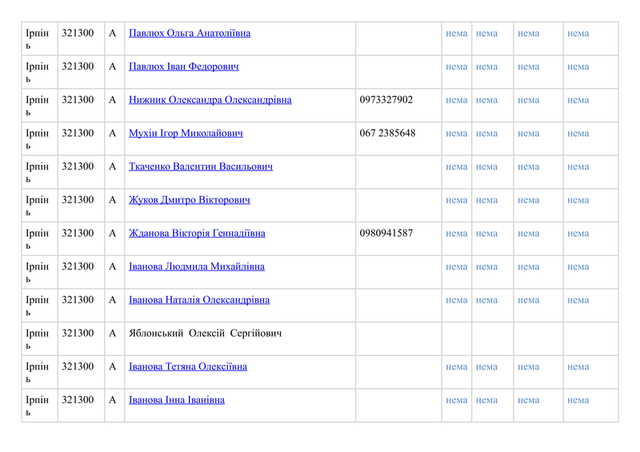Click first 'нема' link in Павлюх Ольга row

point(456,34)
